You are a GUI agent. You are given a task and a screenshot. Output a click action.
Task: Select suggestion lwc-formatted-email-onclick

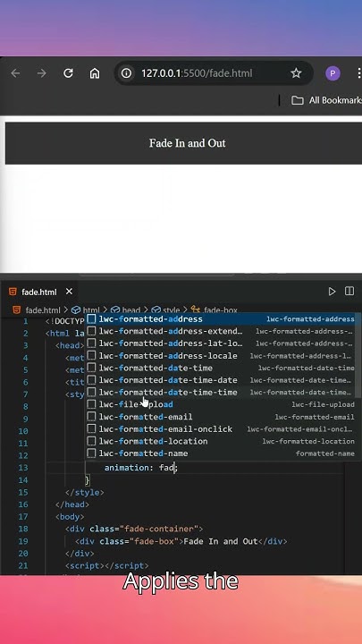coord(222,429)
